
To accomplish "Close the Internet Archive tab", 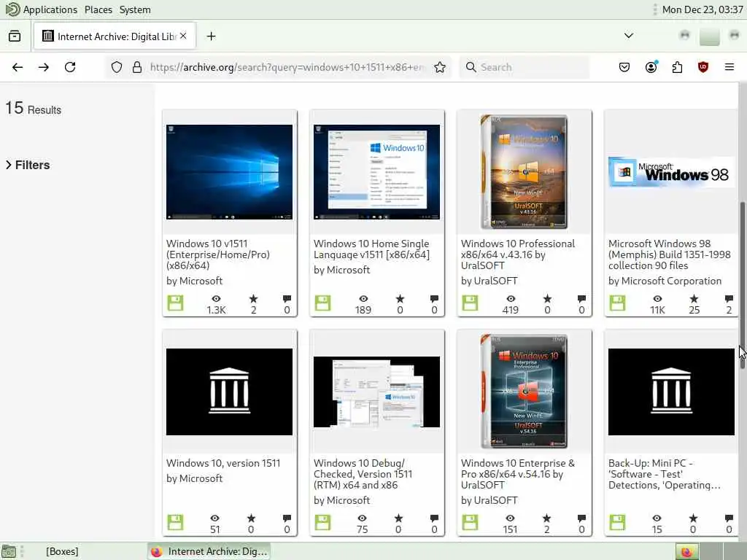I will (183, 36).
